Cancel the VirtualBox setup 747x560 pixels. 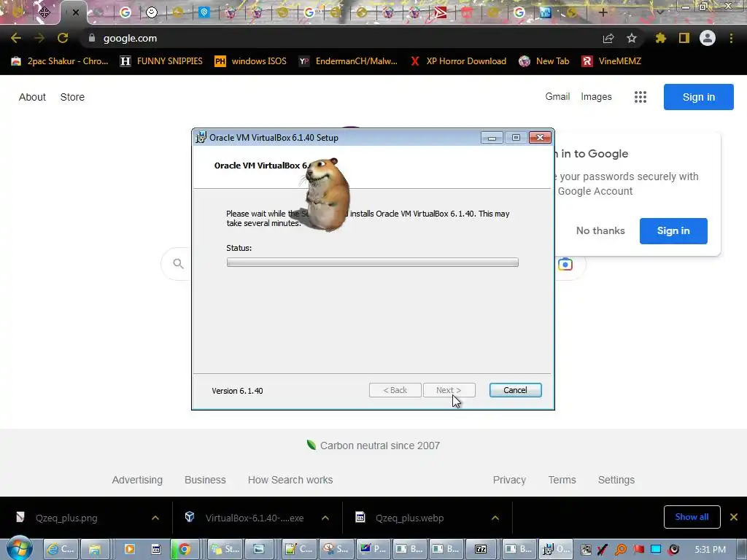[x=516, y=390]
